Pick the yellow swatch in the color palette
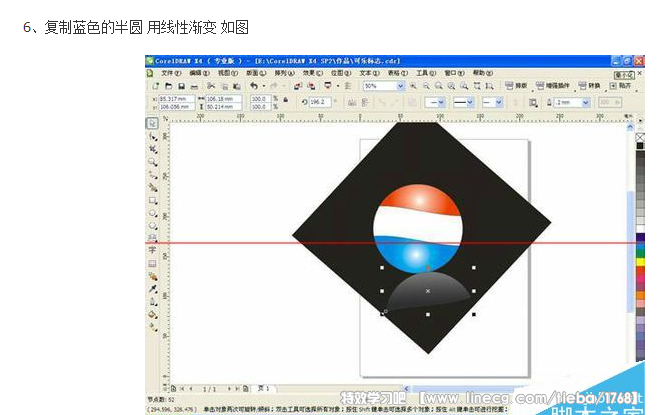 tap(640, 262)
